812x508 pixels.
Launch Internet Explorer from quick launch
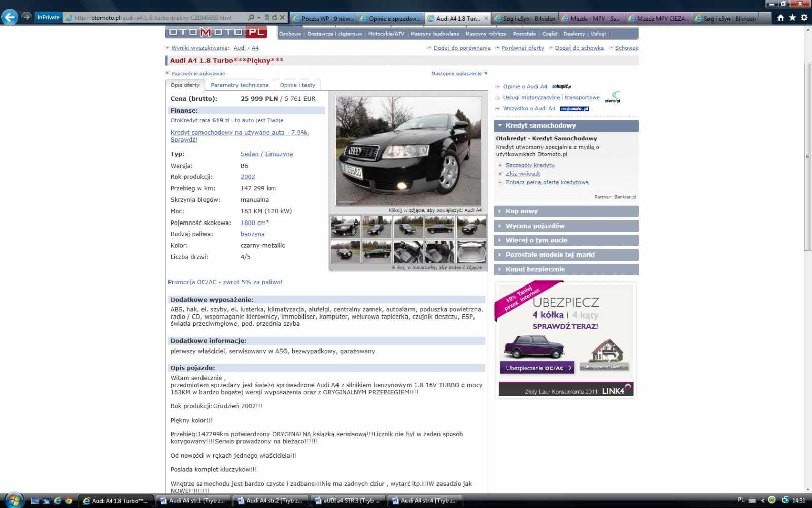coord(57,501)
